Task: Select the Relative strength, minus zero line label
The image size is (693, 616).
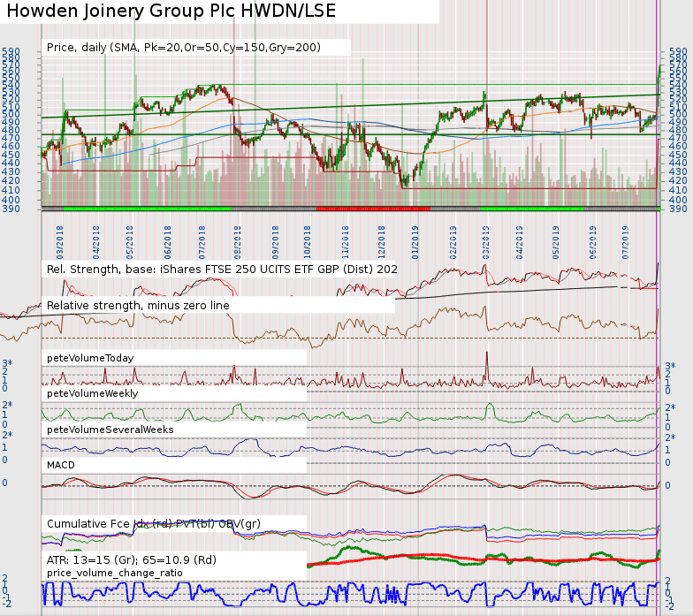Action: 138,306
